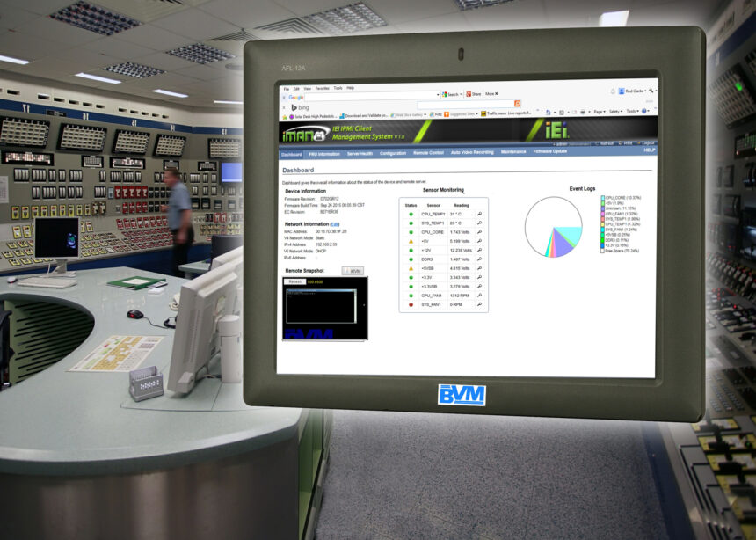Close the Google toolbar with its X

284,98
